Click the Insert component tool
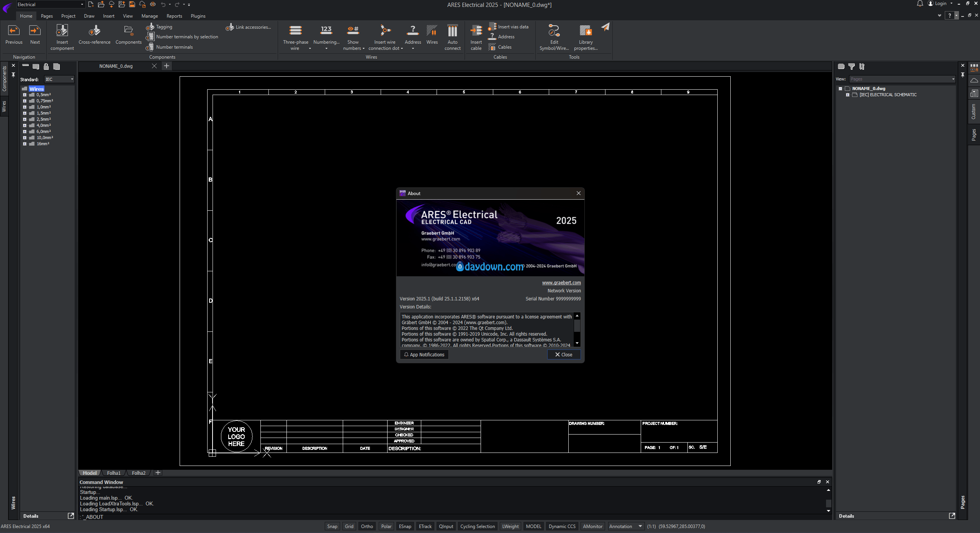Viewport: 980px width, 533px height. pyautogui.click(x=62, y=37)
